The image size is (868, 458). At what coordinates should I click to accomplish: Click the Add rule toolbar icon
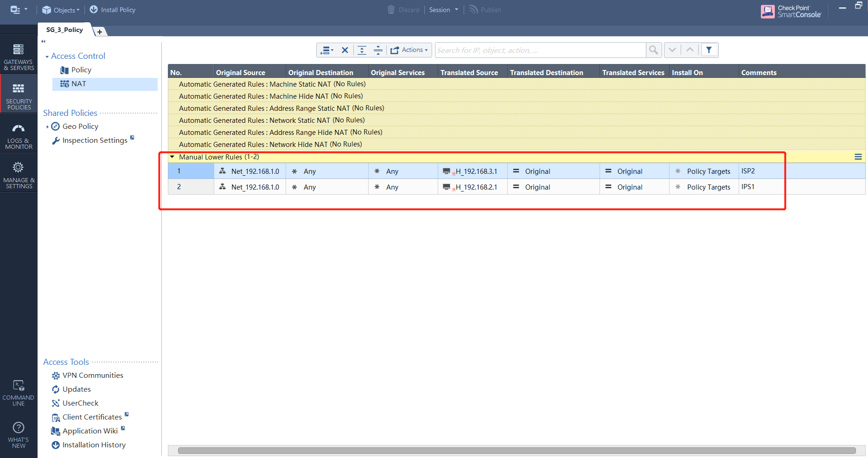(x=326, y=50)
